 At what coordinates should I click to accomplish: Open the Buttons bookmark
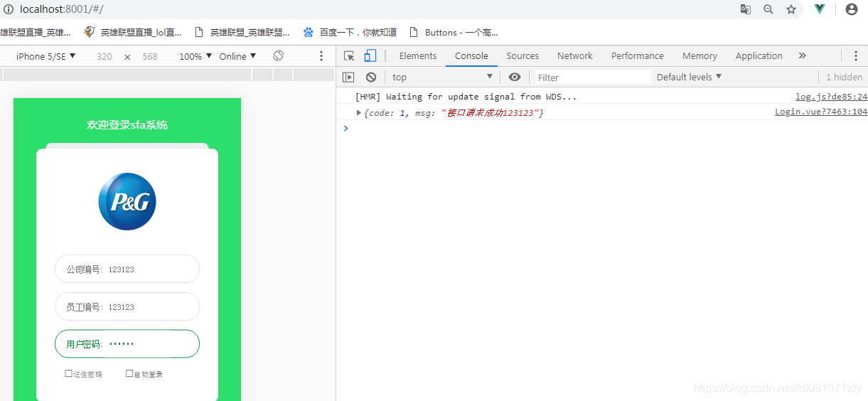point(454,32)
